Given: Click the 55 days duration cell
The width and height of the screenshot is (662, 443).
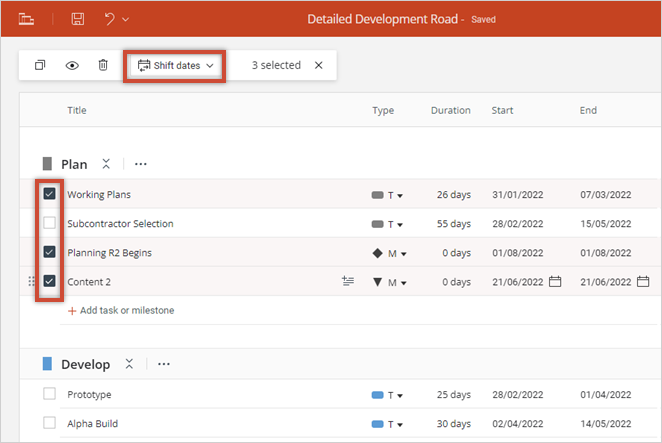Looking at the screenshot, I should click(x=454, y=224).
